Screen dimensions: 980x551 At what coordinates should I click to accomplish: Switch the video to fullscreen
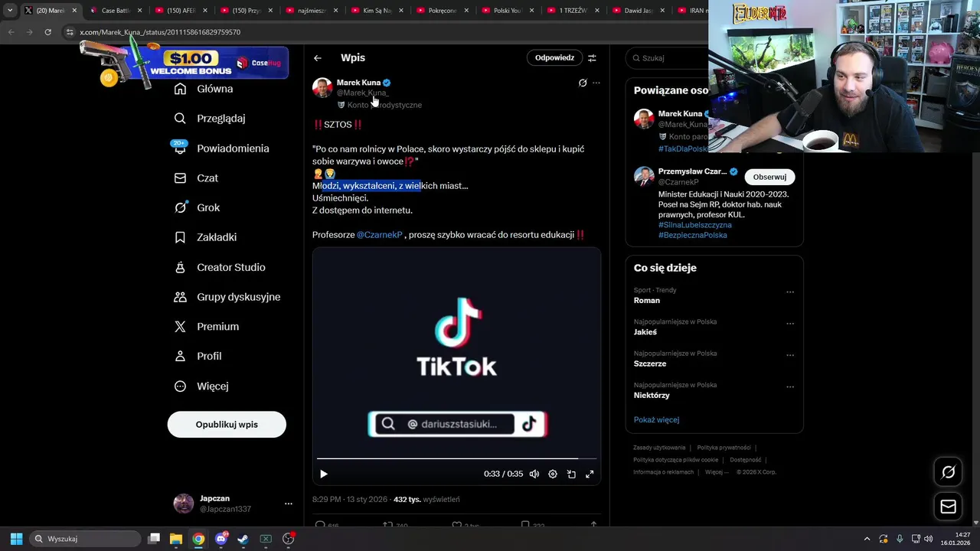[x=590, y=474]
